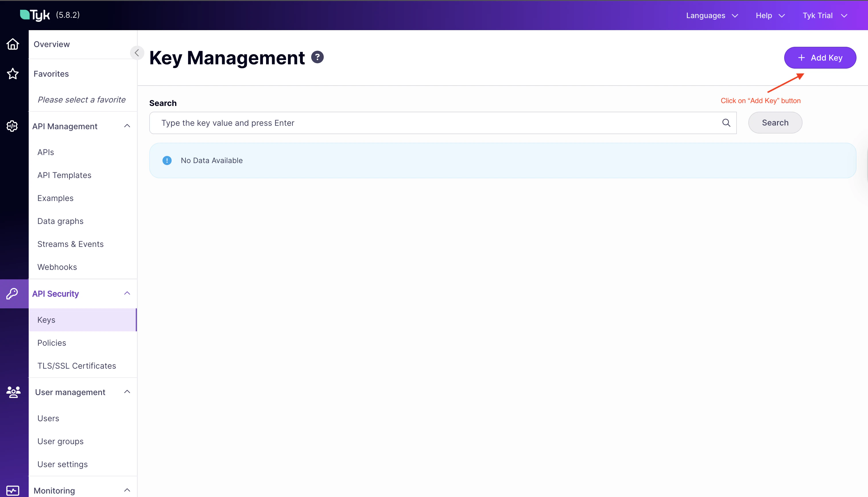Click the Key Management help question icon
The height and width of the screenshot is (497, 868).
317,57
